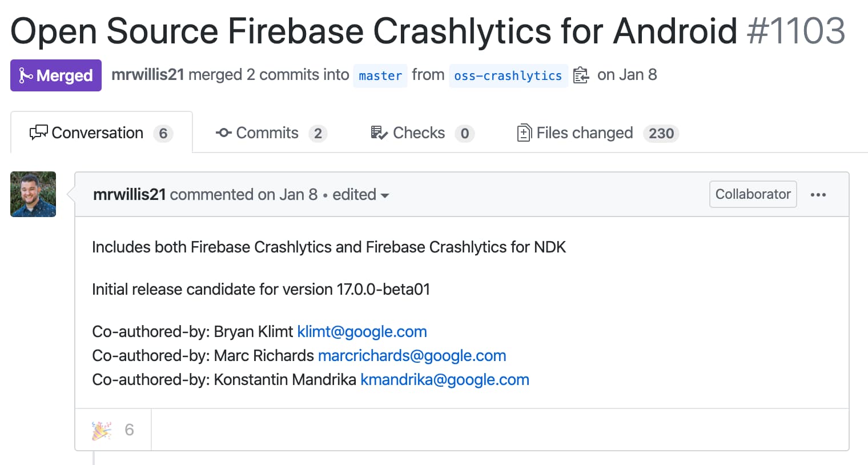Click the Conversation count badge 6

tap(163, 133)
